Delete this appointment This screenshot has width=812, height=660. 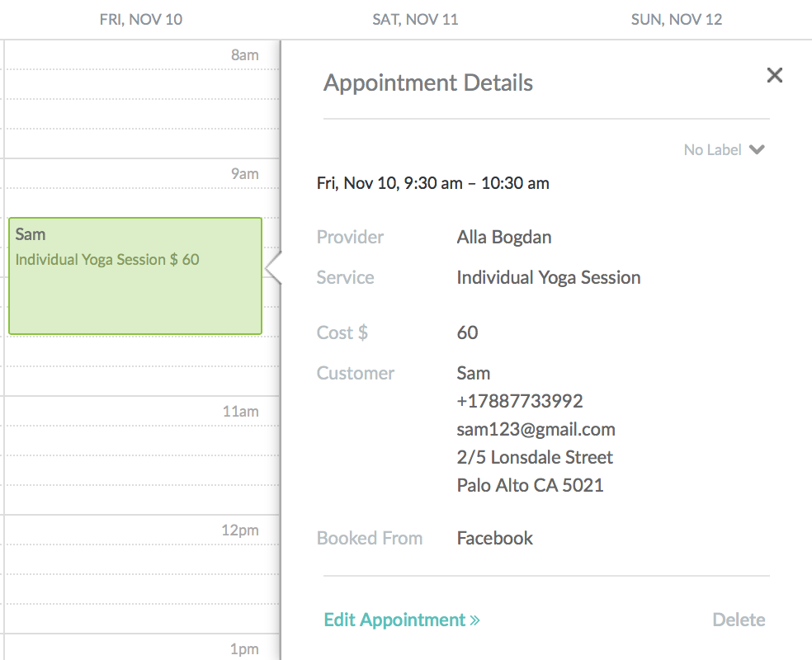pyautogui.click(x=739, y=620)
